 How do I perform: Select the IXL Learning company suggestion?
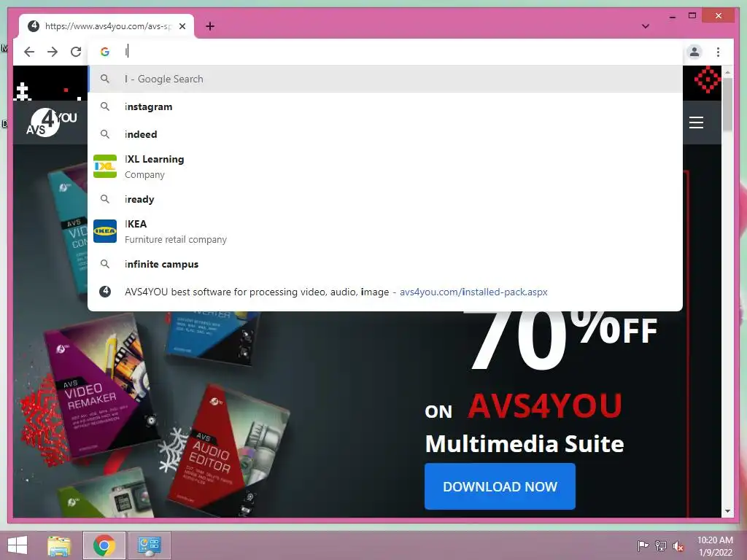point(385,167)
